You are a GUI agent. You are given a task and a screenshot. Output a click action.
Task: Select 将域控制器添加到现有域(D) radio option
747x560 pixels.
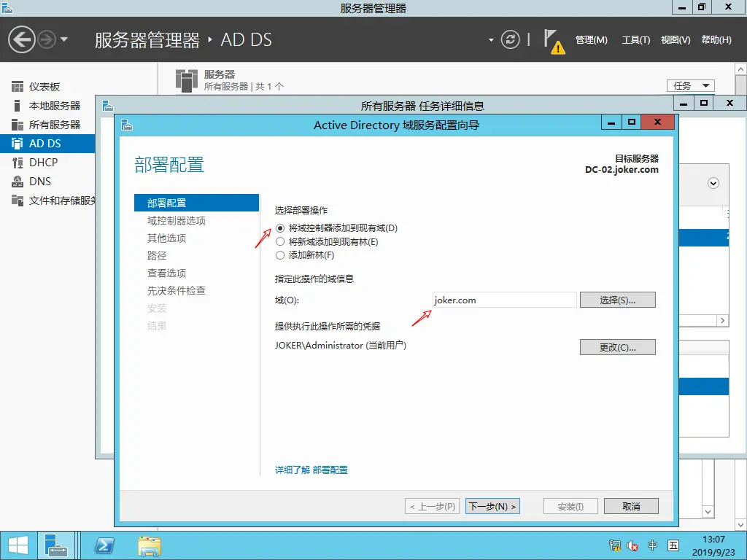coord(280,228)
